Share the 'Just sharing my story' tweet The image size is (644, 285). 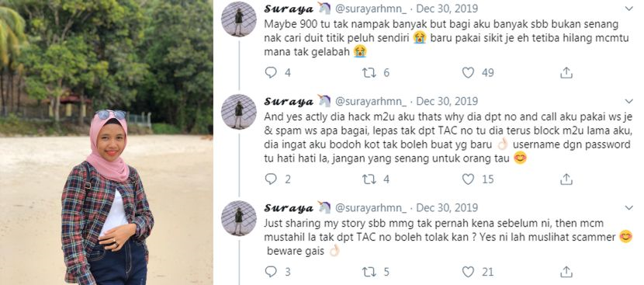tap(566, 272)
